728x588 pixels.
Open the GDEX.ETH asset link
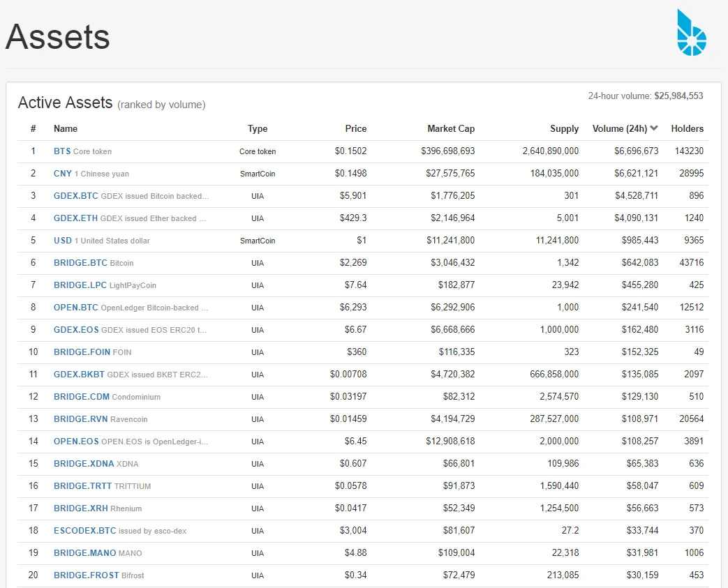click(x=75, y=218)
